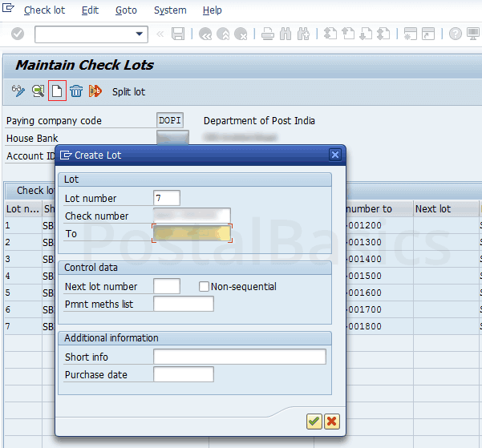Click the Short info text field
Viewport: 482px width, 448px height.
(240, 357)
